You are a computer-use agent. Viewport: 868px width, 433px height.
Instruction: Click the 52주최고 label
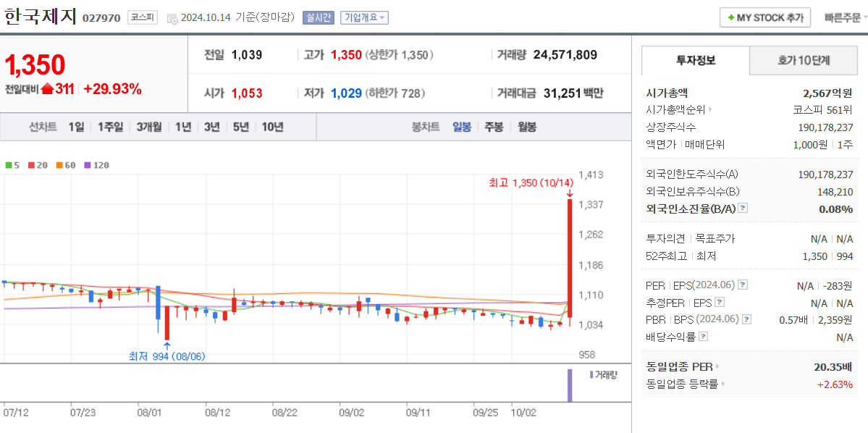pyautogui.click(x=667, y=256)
